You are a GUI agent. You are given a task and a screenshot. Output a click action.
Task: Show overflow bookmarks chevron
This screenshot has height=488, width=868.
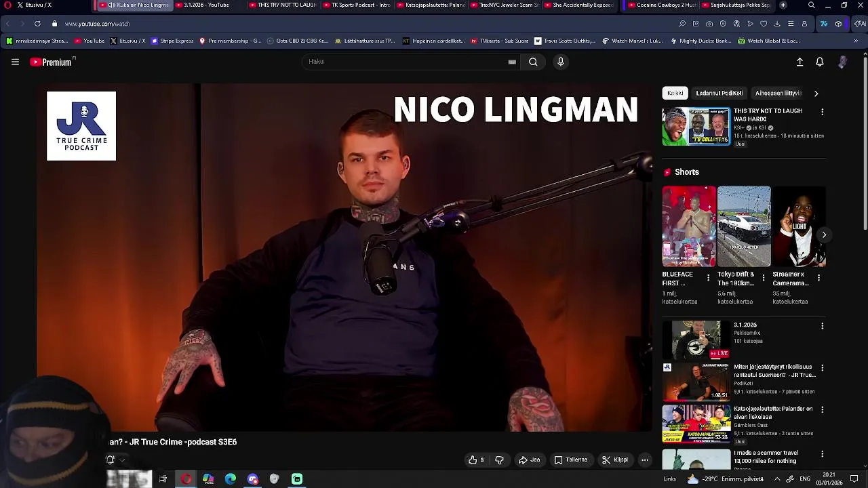click(x=856, y=41)
